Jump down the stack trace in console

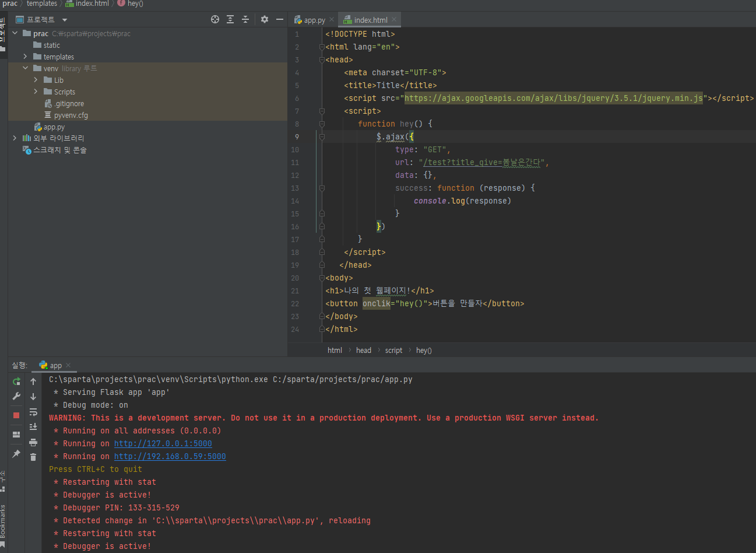coord(33,397)
